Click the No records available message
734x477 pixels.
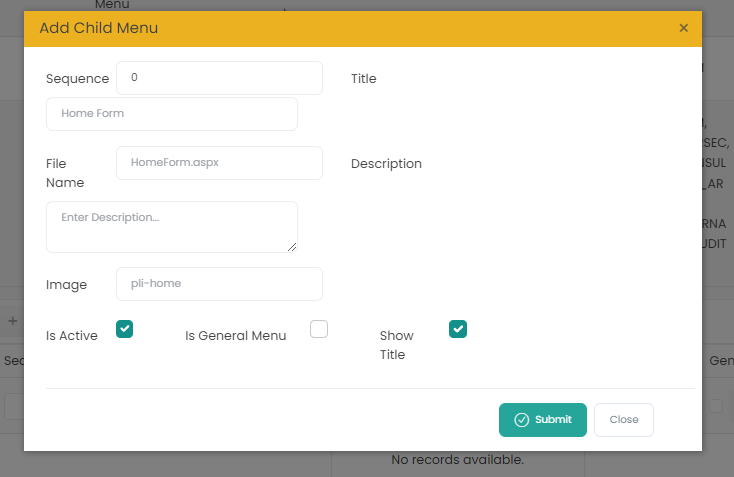(x=457, y=460)
